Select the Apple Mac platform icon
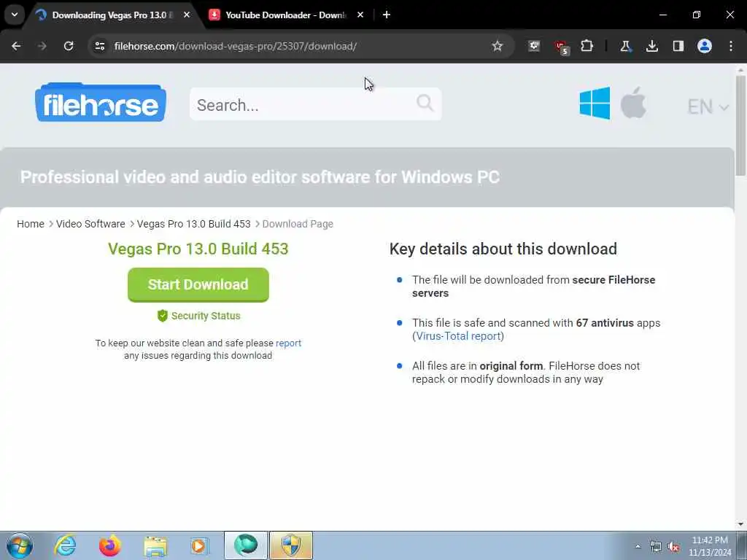The width and height of the screenshot is (747, 560). [x=633, y=102]
